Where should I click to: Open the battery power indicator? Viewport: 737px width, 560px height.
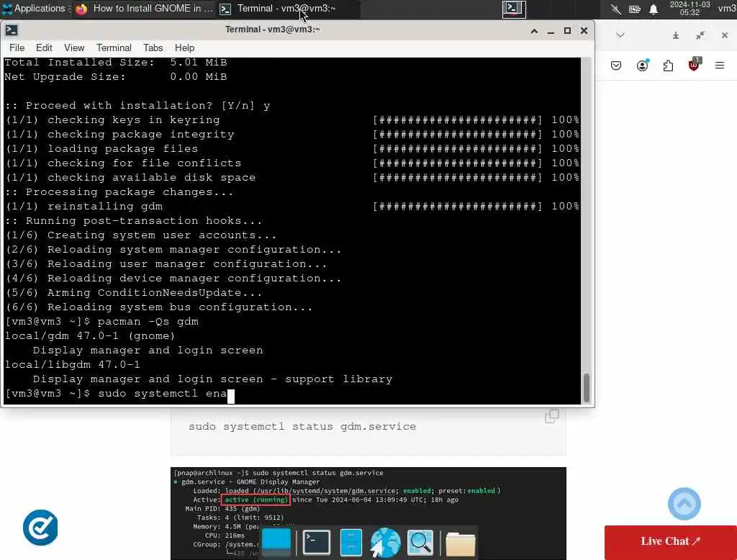[635, 9]
